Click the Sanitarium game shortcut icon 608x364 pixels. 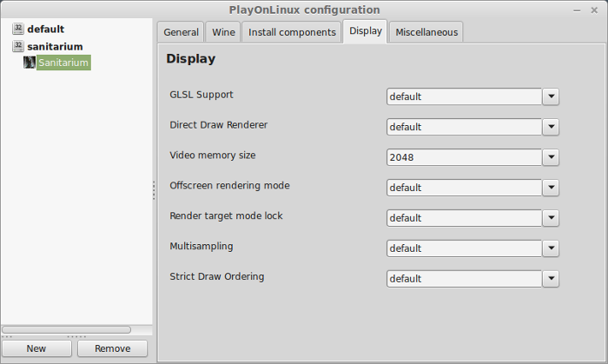point(30,63)
